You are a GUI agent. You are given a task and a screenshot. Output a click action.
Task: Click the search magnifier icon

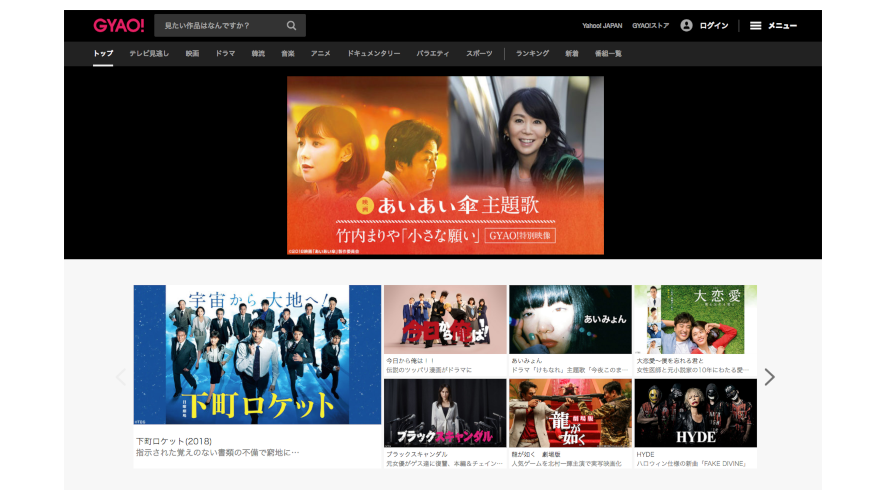click(x=291, y=25)
